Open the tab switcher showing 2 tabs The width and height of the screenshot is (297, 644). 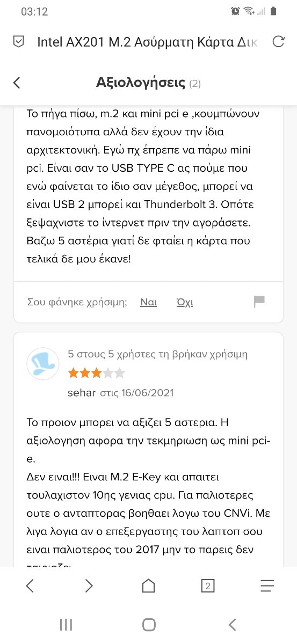click(207, 586)
